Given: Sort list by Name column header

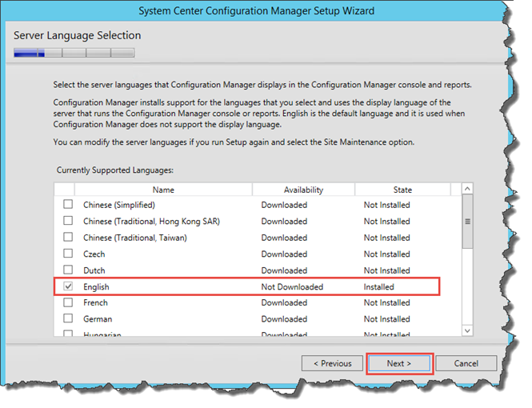Looking at the screenshot, I should click(163, 190).
